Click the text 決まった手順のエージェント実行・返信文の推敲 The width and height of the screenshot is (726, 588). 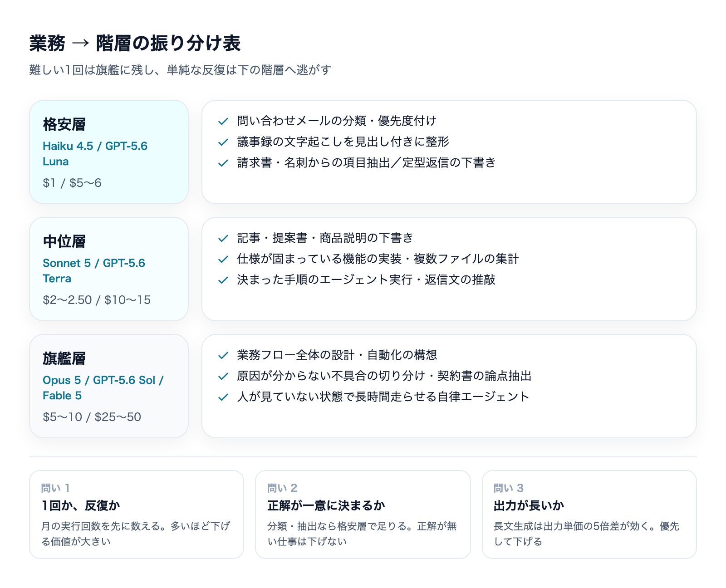[x=366, y=280]
